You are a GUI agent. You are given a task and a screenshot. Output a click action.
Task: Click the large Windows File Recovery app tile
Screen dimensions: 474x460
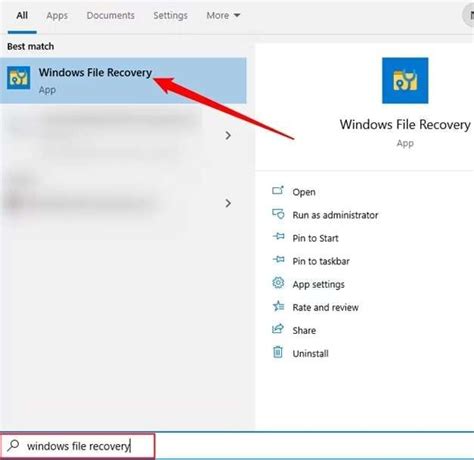coord(405,80)
